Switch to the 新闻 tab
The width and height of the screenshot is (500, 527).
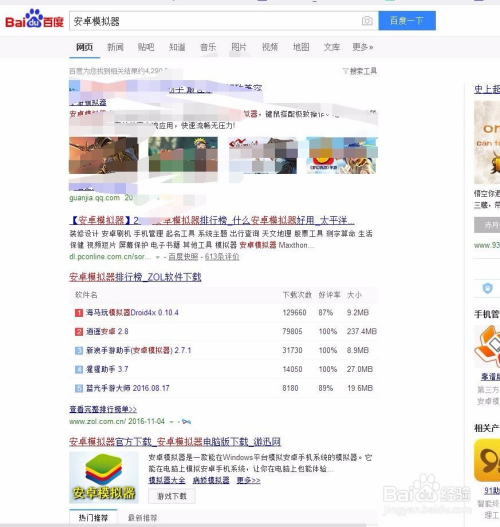pos(115,47)
